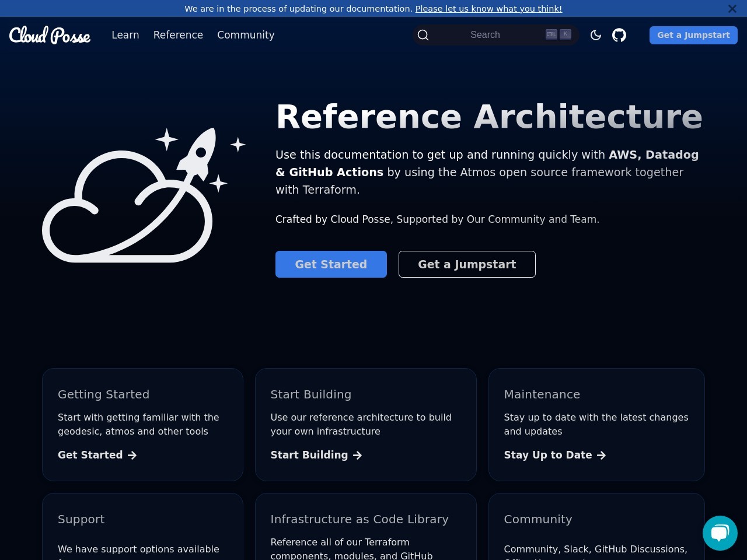This screenshot has width=747, height=560.
Task: Toggle dark mode with moon icon
Action: point(596,35)
